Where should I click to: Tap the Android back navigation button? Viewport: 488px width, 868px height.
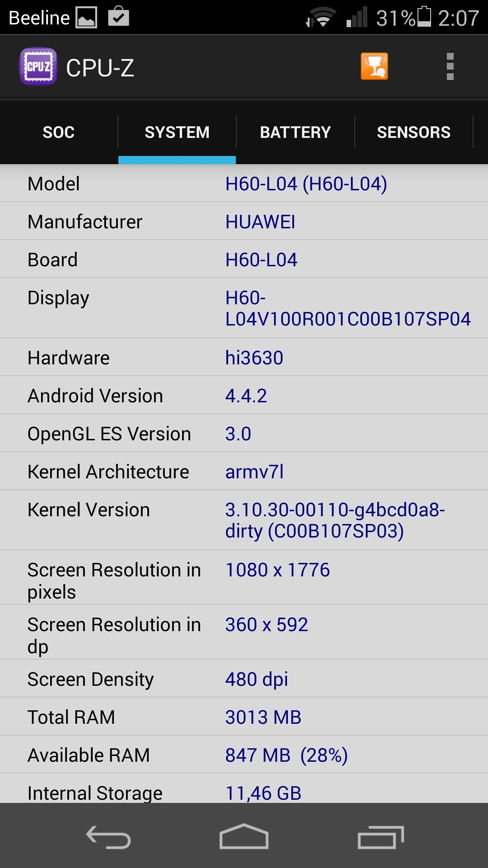[108, 837]
